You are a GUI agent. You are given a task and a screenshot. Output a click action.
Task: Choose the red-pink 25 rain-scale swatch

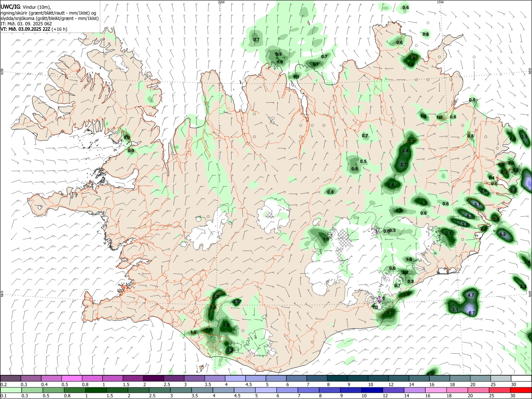[500, 390]
